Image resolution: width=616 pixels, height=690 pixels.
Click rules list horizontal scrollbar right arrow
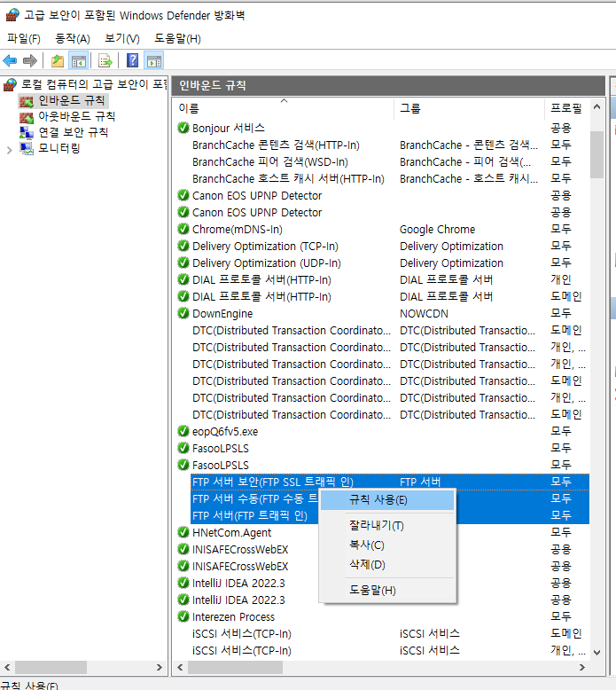pos(582,668)
